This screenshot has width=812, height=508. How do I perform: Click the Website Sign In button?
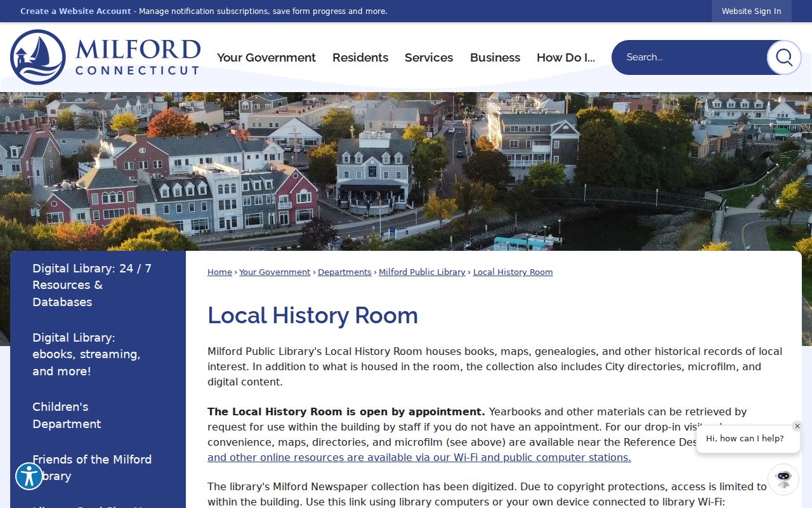point(751,11)
